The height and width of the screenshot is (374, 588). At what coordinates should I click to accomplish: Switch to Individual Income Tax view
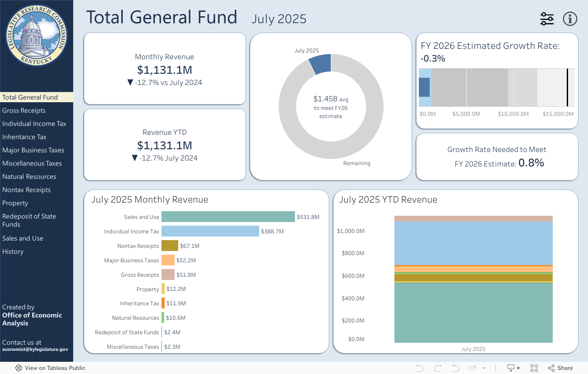click(x=34, y=123)
